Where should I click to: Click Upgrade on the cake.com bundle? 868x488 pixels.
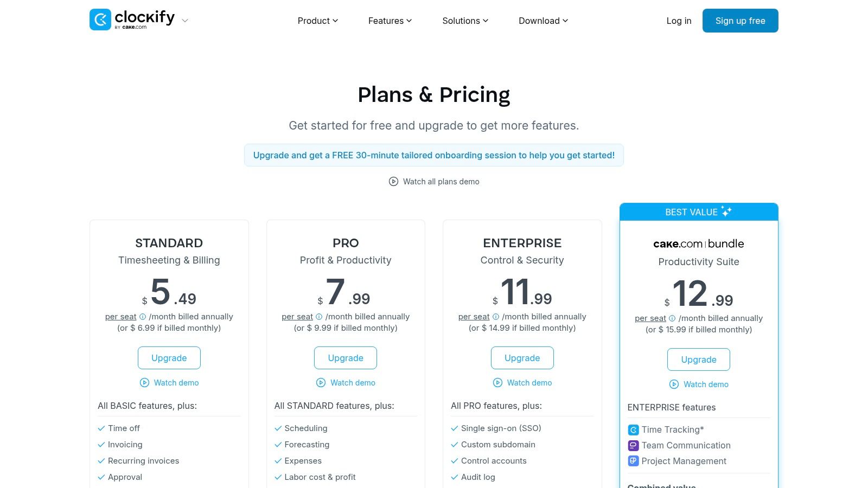(698, 359)
